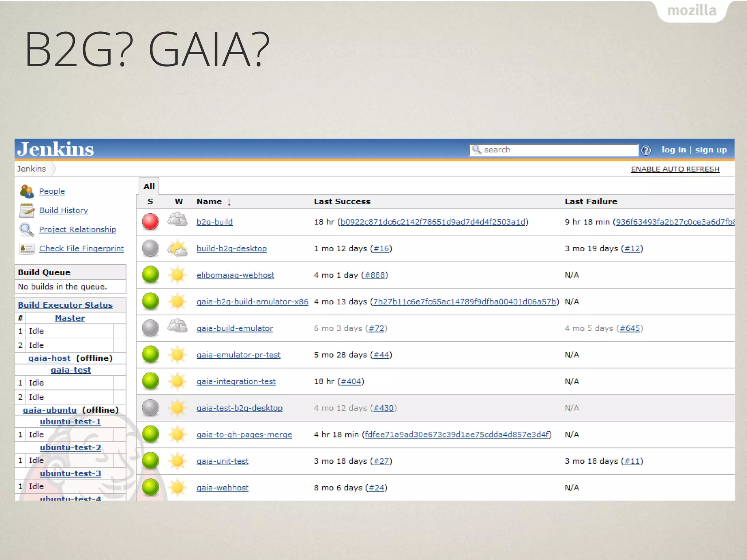
Task: Open the gaia-integration-test job link
Action: tap(236, 381)
